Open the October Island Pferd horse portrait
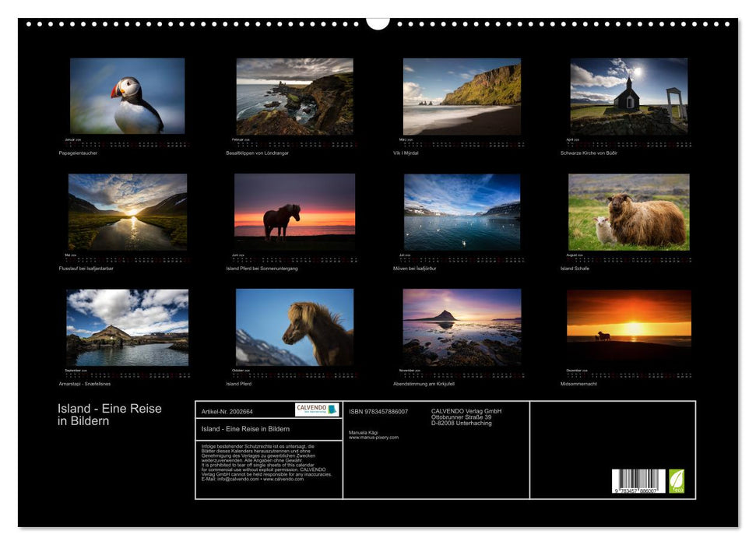756x545 pixels. pos(294,327)
